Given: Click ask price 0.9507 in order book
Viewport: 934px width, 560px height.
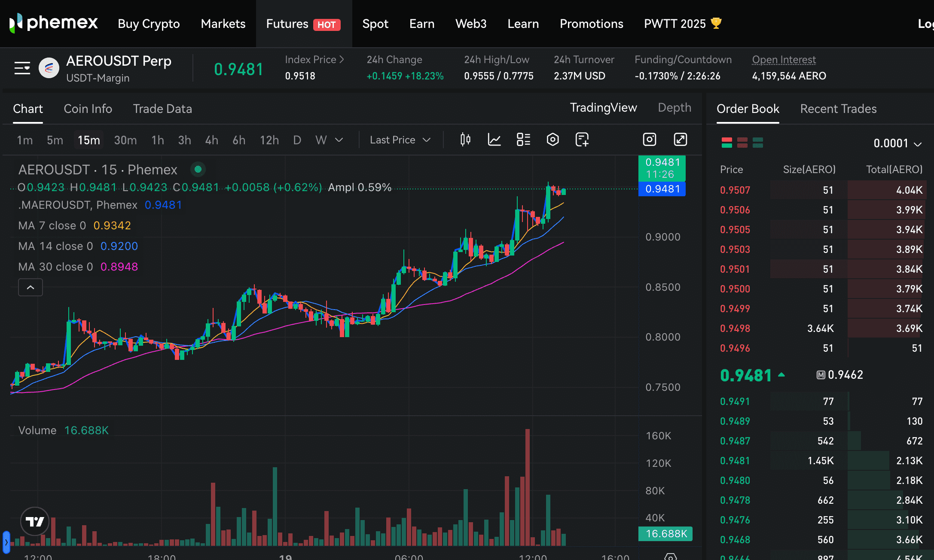Looking at the screenshot, I should (x=735, y=190).
